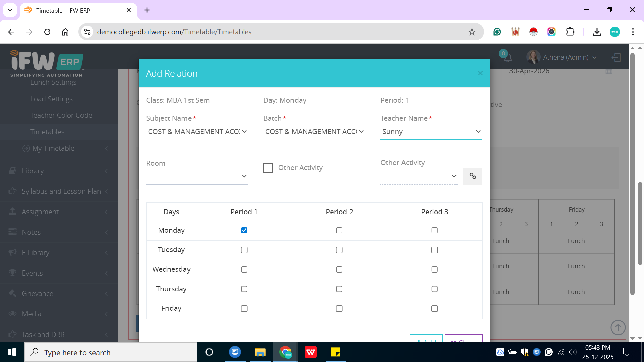
Task: Open the Subject Name dropdown
Action: [197, 132]
